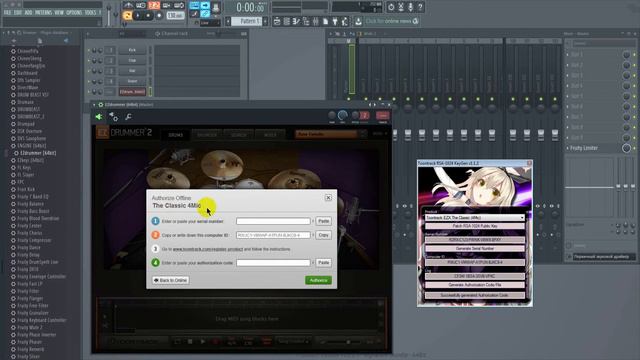Viewport: 640px width, 360px height.
Task: Open the piano roll toolbar icon
Action: pyautogui.click(x=296, y=21)
